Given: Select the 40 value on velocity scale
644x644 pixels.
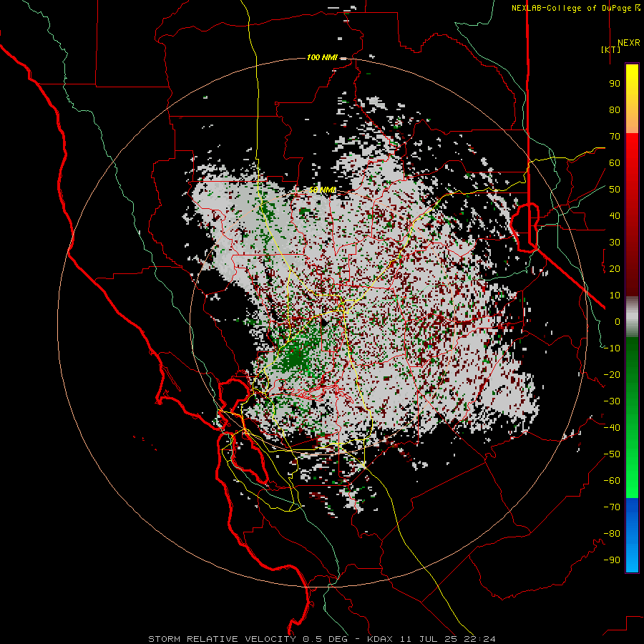Looking at the screenshot, I should (615, 216).
